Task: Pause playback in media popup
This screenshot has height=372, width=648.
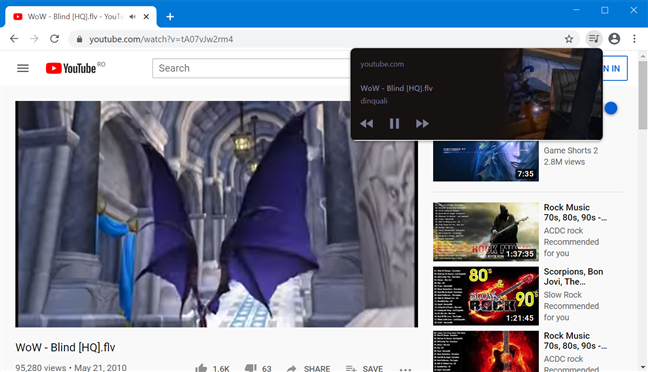Action: point(394,124)
